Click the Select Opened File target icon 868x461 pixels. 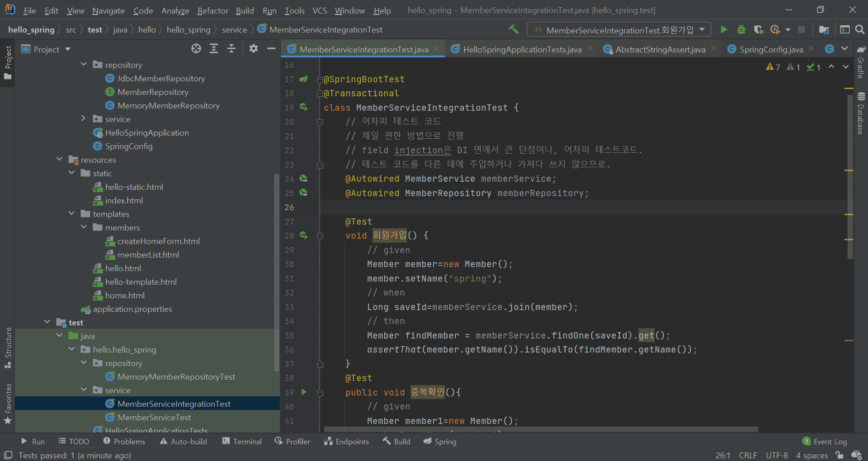[x=196, y=49]
